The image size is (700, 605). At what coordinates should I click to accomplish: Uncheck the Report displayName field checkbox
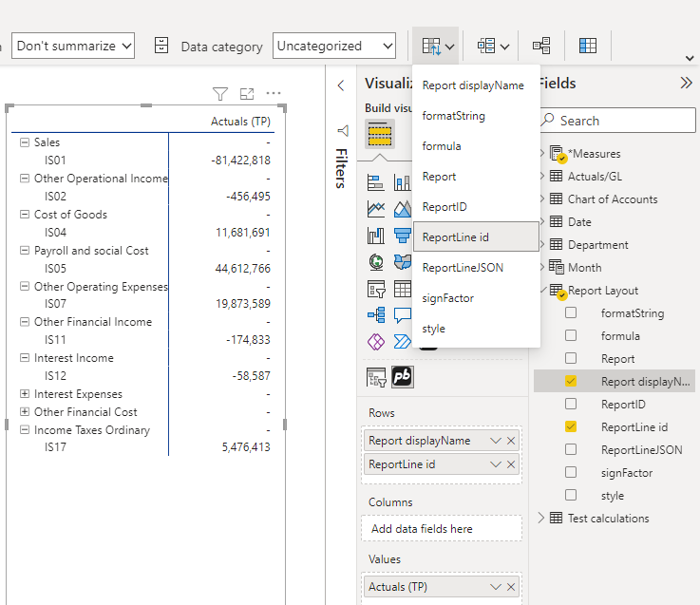click(571, 381)
